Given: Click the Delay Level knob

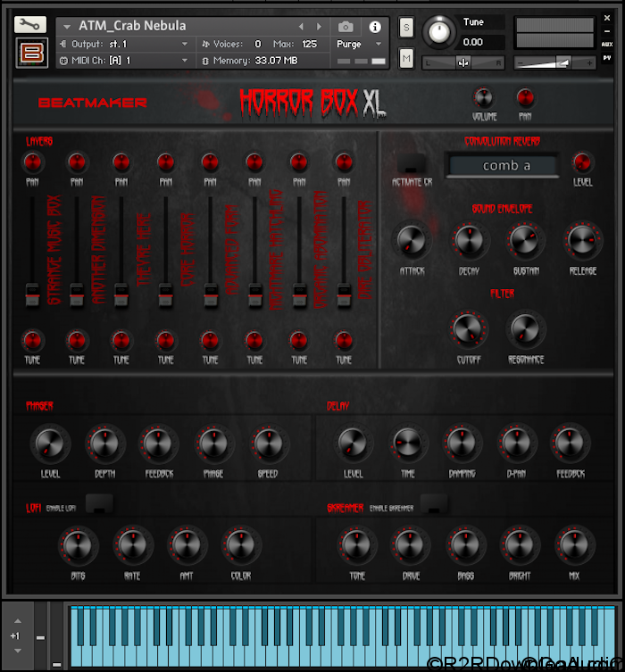Looking at the screenshot, I should [353, 443].
